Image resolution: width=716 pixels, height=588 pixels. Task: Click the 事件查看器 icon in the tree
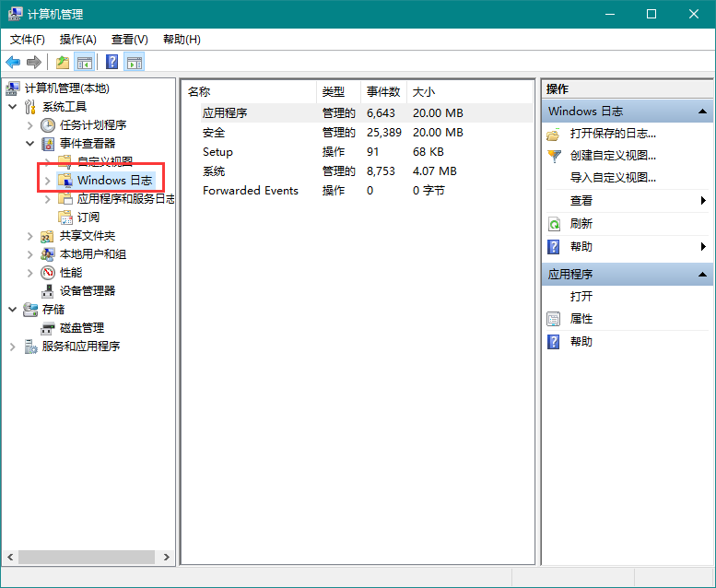(x=48, y=144)
